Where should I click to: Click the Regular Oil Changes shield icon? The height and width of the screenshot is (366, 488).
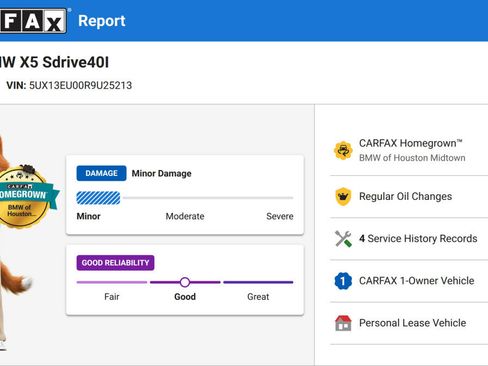coord(343,196)
